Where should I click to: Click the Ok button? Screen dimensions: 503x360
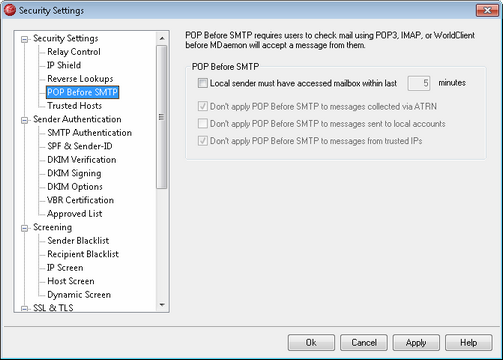click(x=311, y=343)
